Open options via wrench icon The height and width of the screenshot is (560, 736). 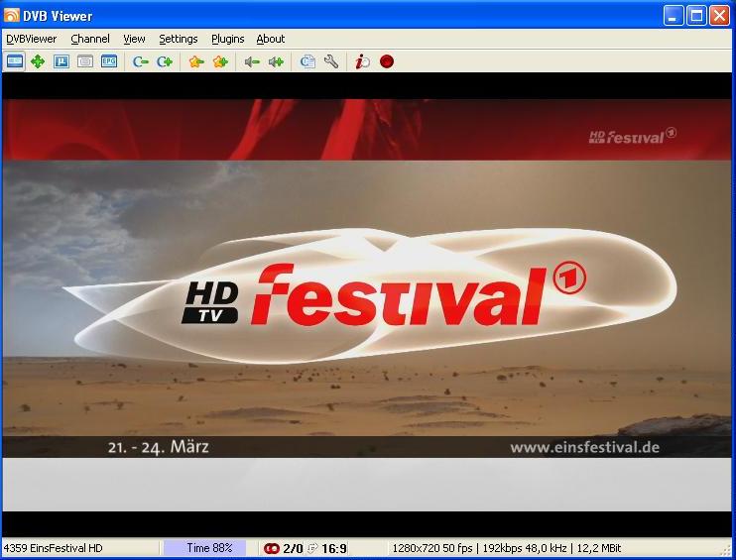pos(331,61)
